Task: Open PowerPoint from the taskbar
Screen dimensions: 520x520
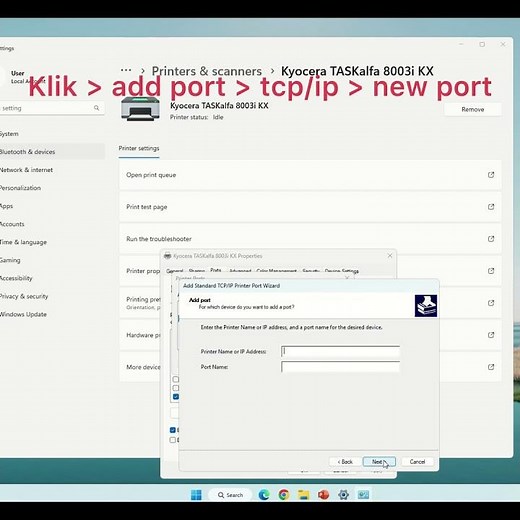Action: [323, 495]
